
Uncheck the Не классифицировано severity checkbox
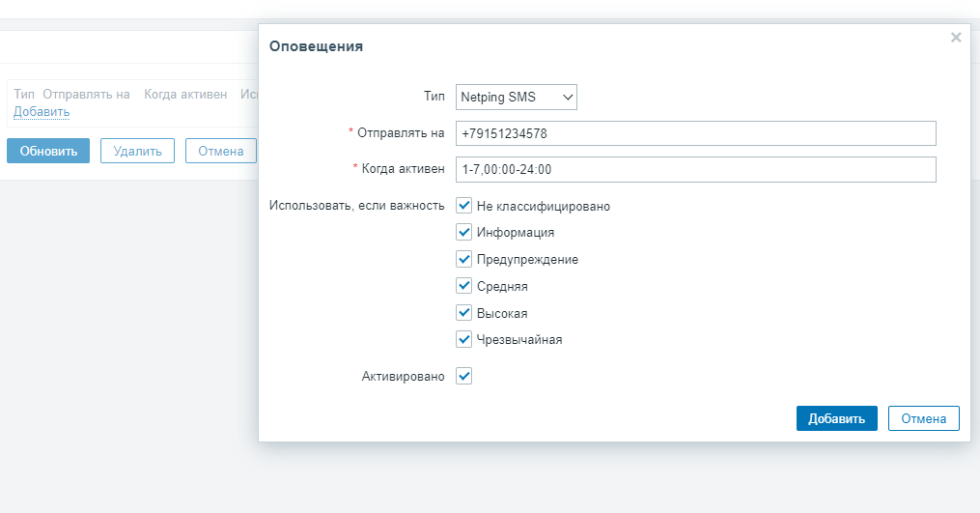coord(464,206)
